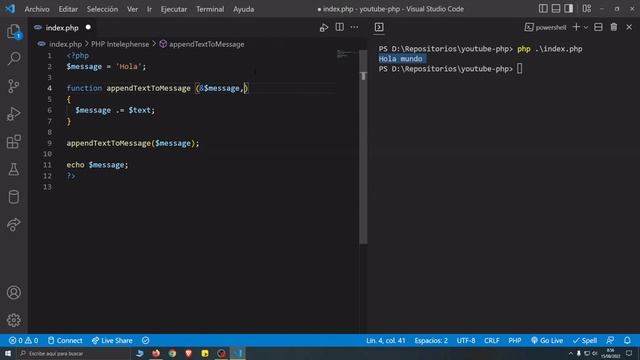Toggle Spell checker in status bar
Viewport: 640px width, 360px height.
point(584,340)
